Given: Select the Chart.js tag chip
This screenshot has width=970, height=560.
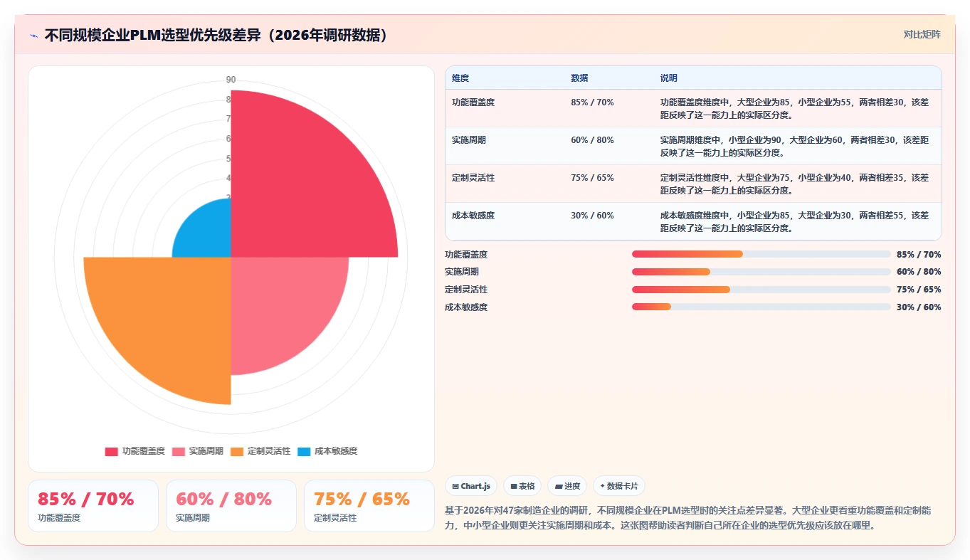Looking at the screenshot, I should [471, 486].
